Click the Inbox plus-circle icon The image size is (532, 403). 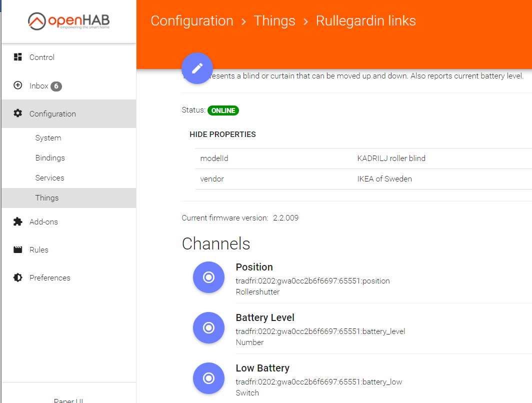coord(18,85)
